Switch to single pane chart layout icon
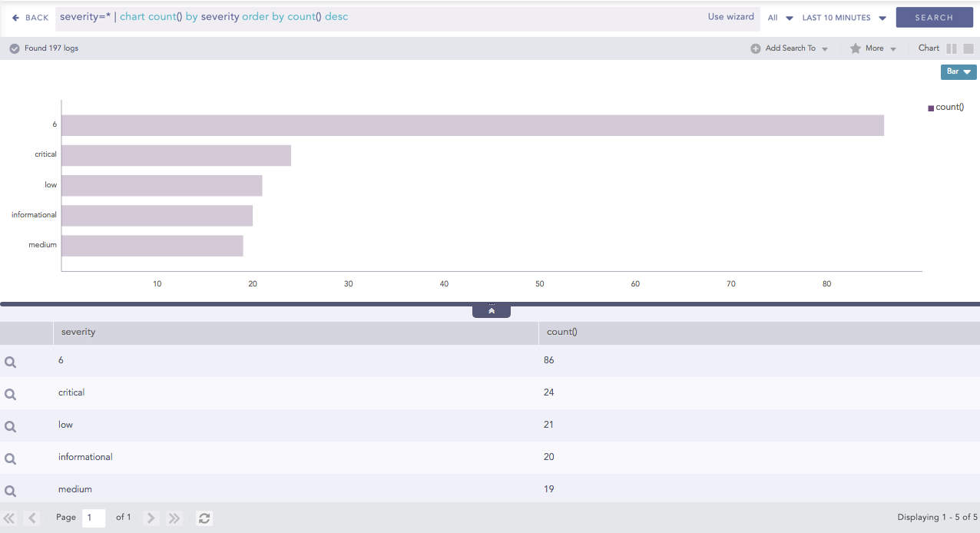The width and height of the screenshot is (980, 533). (968, 48)
